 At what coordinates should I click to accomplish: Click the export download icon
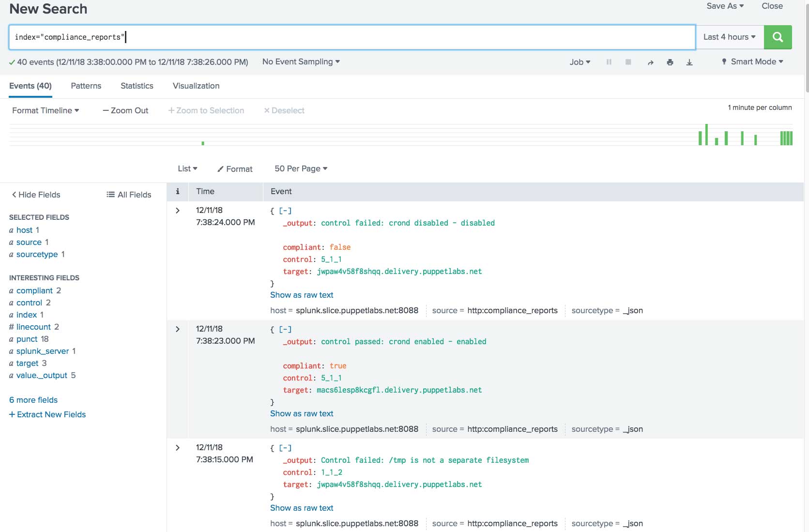[689, 62]
